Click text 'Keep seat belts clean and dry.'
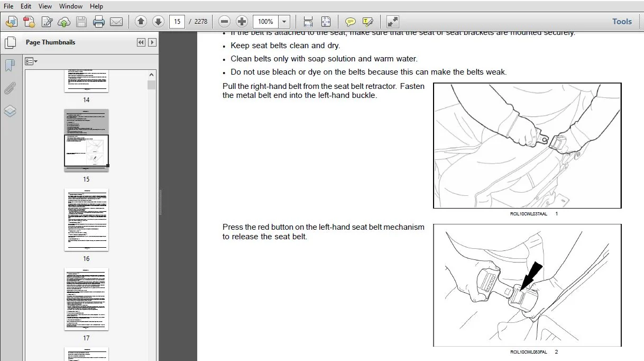 (286, 46)
